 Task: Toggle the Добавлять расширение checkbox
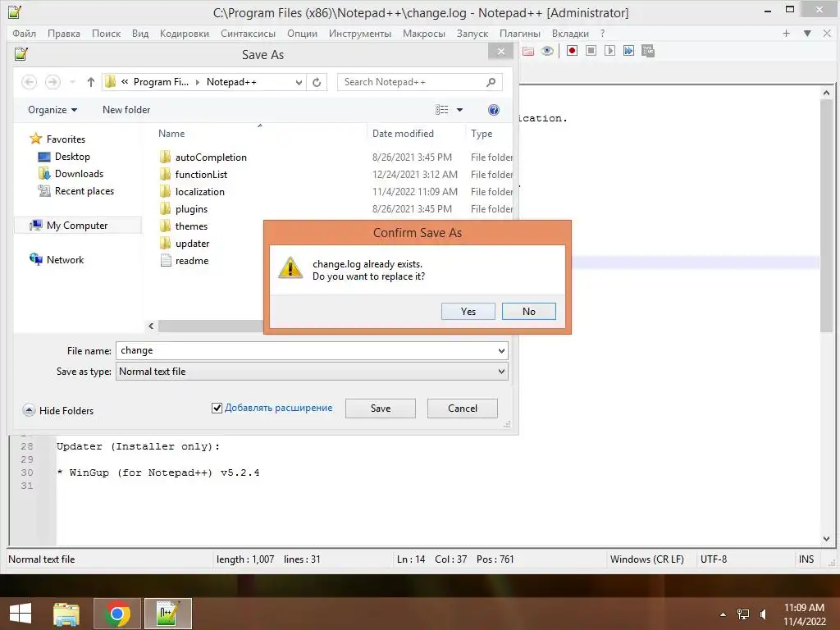(x=217, y=408)
